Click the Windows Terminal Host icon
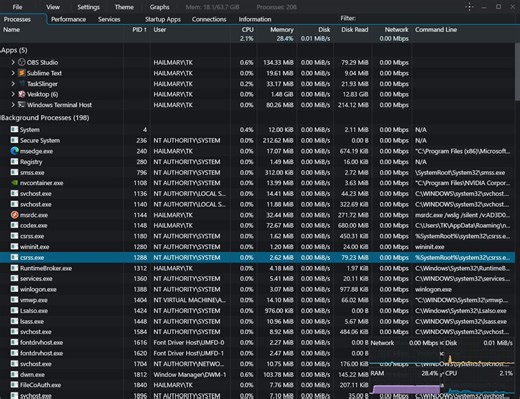 coord(22,105)
